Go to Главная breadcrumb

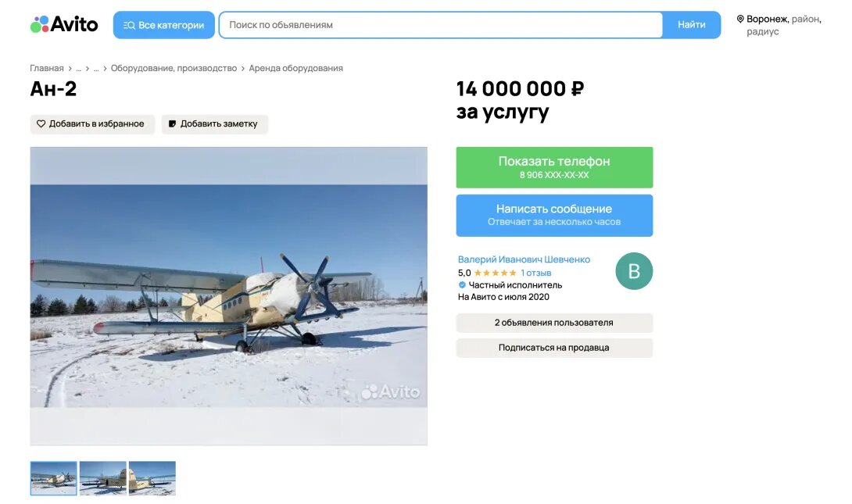click(x=47, y=69)
